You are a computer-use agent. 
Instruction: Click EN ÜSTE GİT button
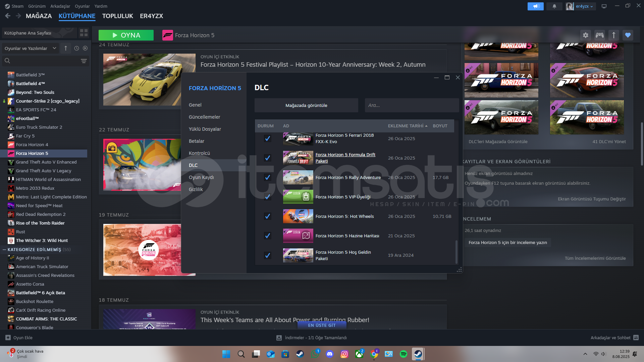tap(322, 325)
